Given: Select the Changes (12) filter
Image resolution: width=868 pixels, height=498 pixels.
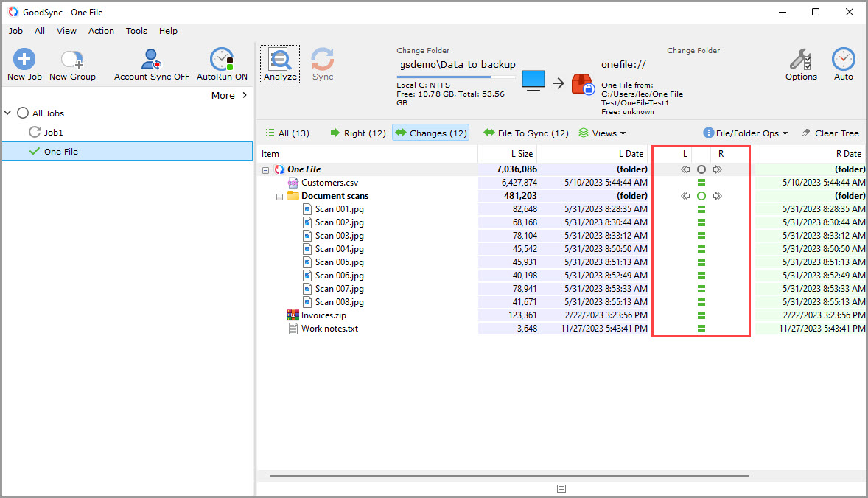Looking at the screenshot, I should click(x=430, y=133).
